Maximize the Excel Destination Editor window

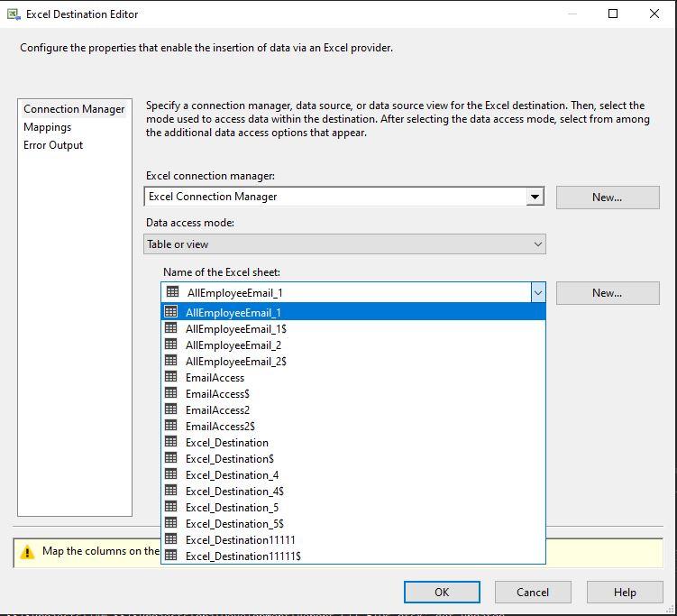(x=613, y=14)
